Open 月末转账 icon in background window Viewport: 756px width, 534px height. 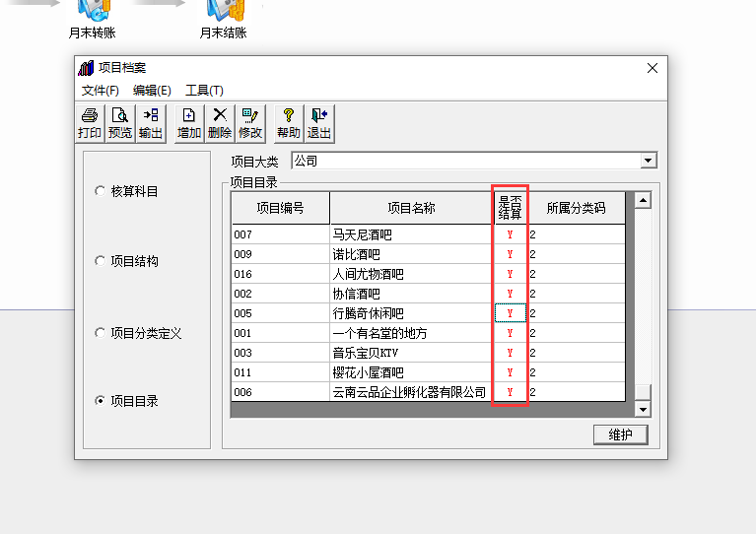click(92, 20)
